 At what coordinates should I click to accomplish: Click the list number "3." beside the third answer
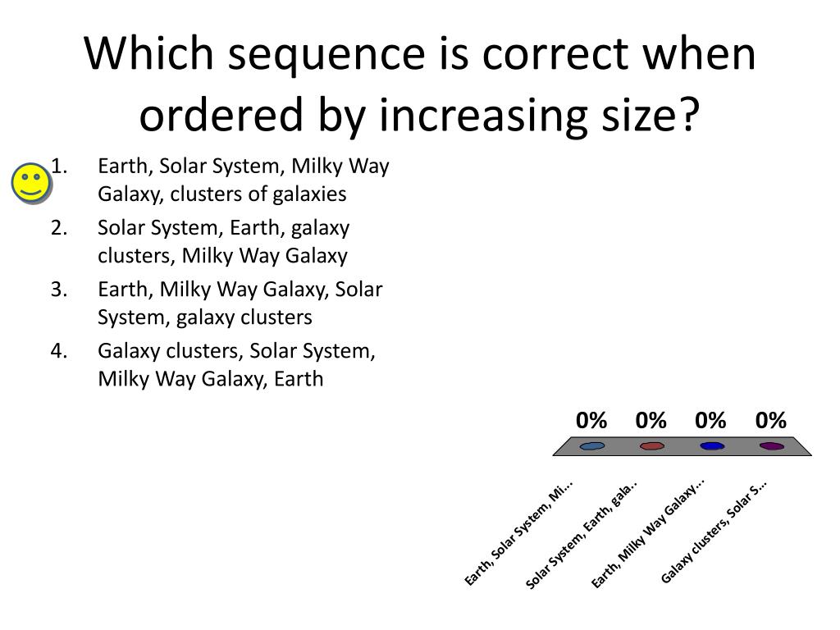57,289
